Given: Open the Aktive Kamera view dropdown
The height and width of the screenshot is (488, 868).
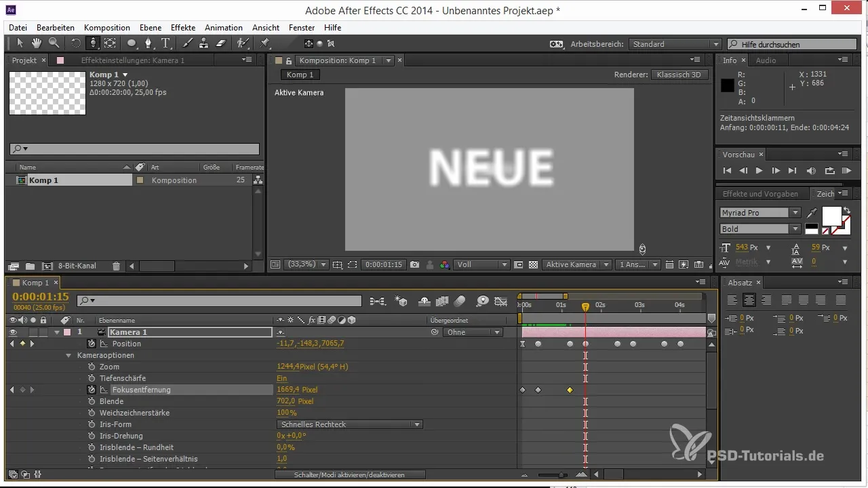Looking at the screenshot, I should click(577, 264).
